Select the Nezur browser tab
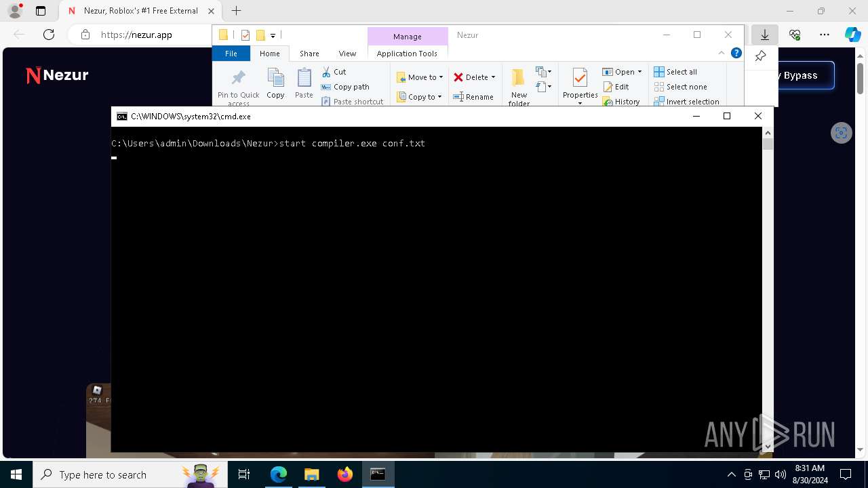868x488 pixels. coord(140,11)
